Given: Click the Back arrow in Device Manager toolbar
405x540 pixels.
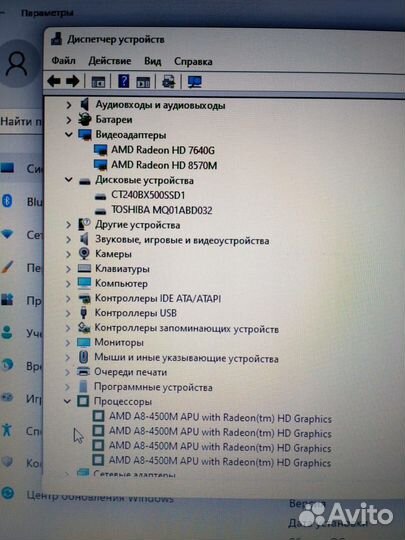Looking at the screenshot, I should coord(54,81).
